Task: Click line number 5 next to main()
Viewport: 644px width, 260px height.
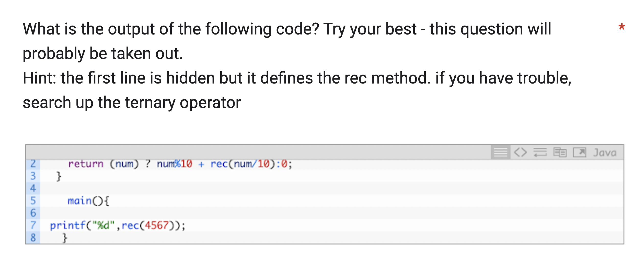Action: pos(33,201)
